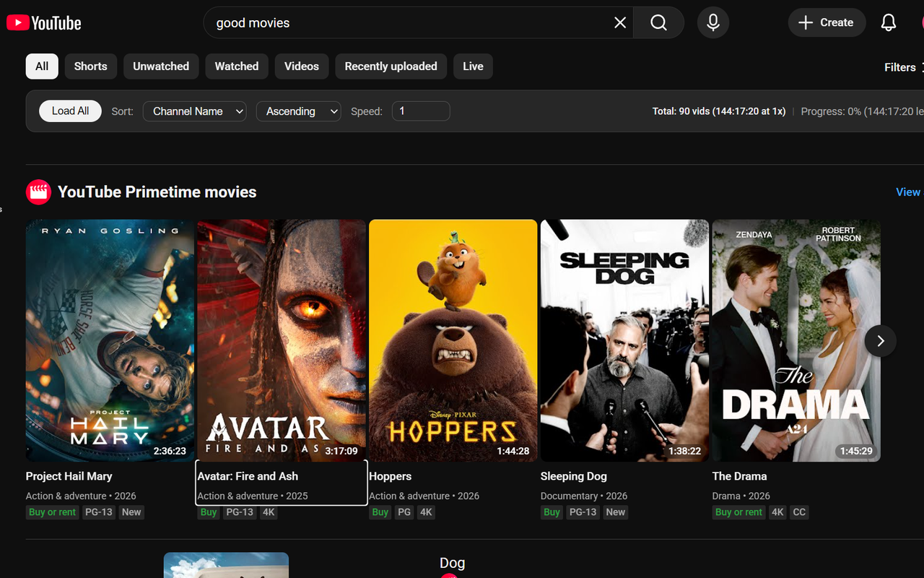Viewport: 924px width, 578px height.
Task: Select the Watched filter chip
Action: click(x=237, y=66)
